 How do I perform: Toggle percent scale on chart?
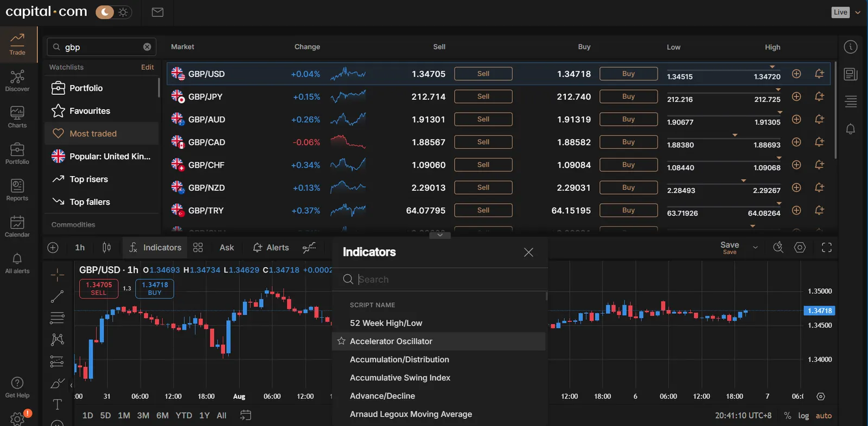point(787,416)
